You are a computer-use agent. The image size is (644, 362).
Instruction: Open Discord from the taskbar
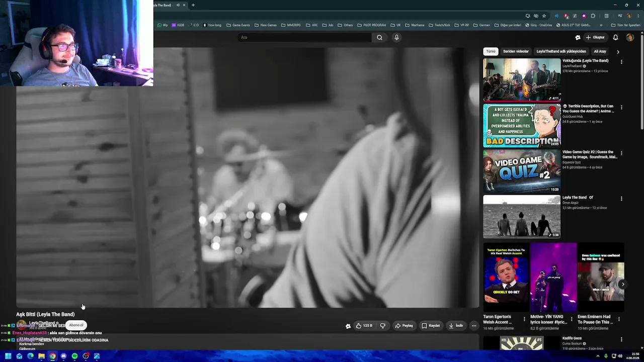(x=63, y=356)
